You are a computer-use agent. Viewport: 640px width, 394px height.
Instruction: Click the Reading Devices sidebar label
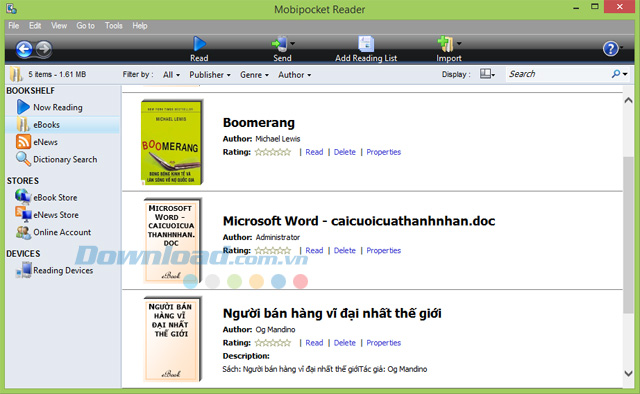[63, 270]
